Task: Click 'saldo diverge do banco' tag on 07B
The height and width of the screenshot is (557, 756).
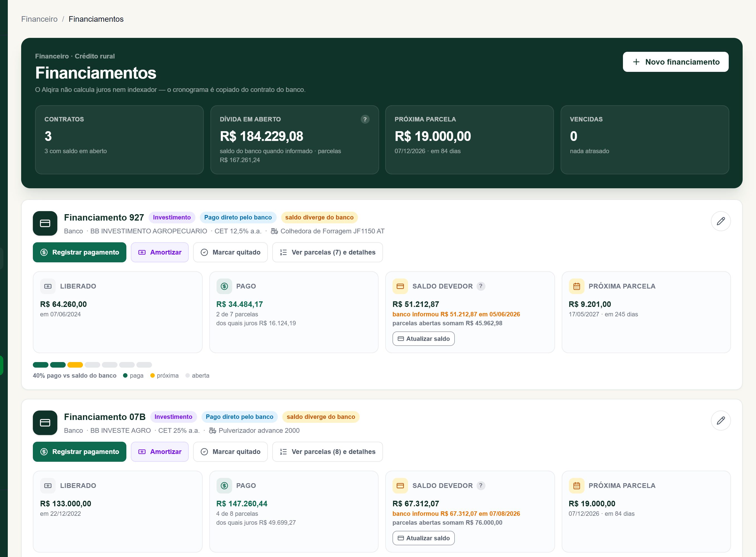Action: 321,417
